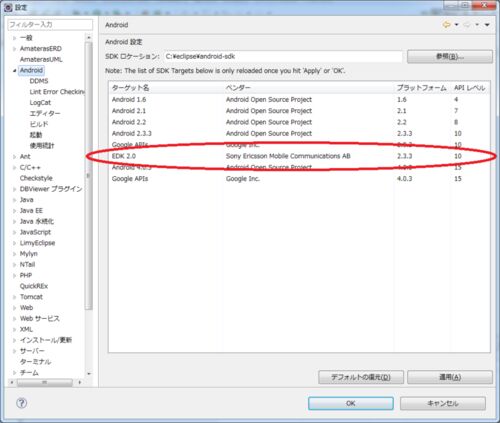Viewport: 500px width, 423px height.
Task: Expand the C/C++ tree node
Action: [14, 167]
